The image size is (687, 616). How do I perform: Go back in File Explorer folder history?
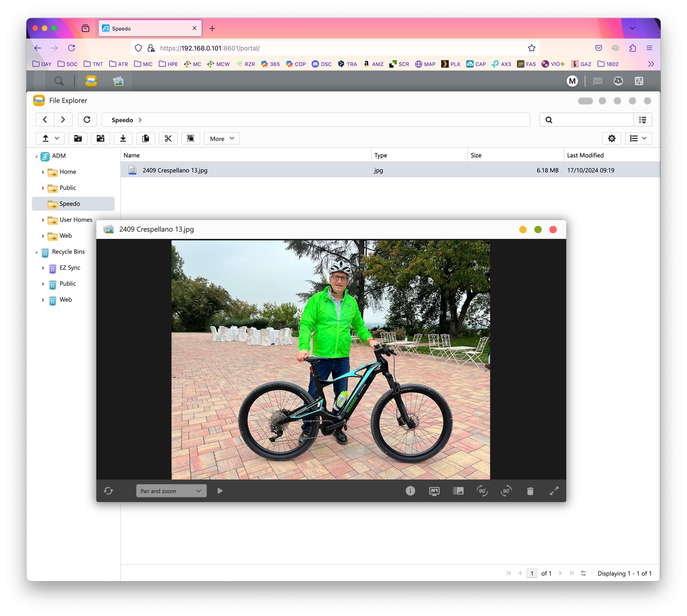(45, 120)
